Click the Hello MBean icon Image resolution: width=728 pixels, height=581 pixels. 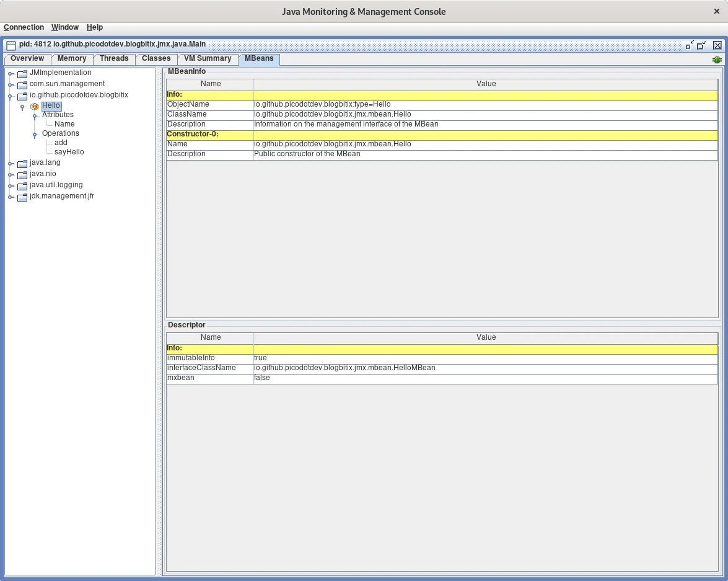click(35, 107)
